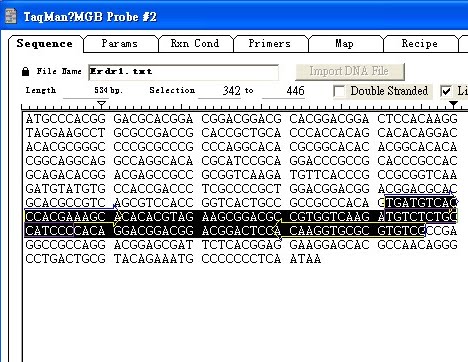Click sequence block GGTCACTGCC
468x362 pixels.
point(241,203)
